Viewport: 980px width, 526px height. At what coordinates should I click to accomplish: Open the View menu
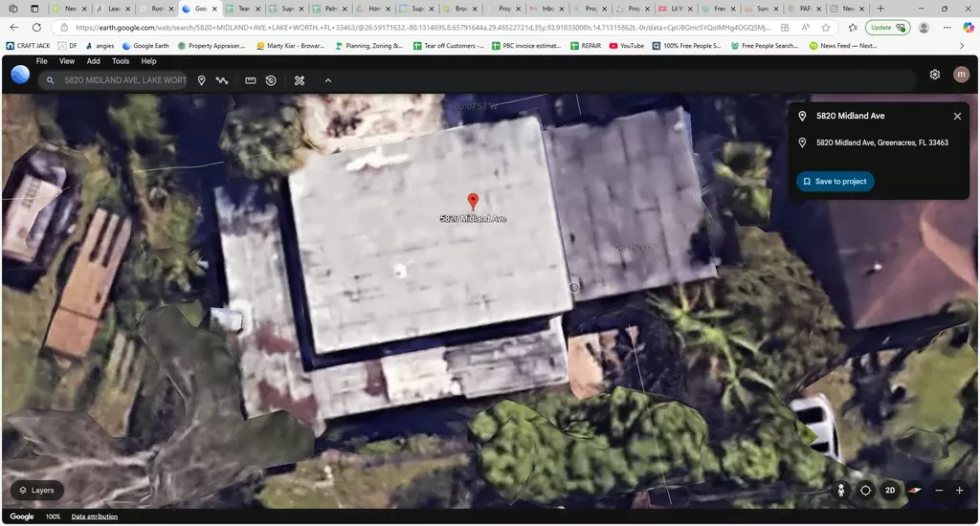[67, 61]
